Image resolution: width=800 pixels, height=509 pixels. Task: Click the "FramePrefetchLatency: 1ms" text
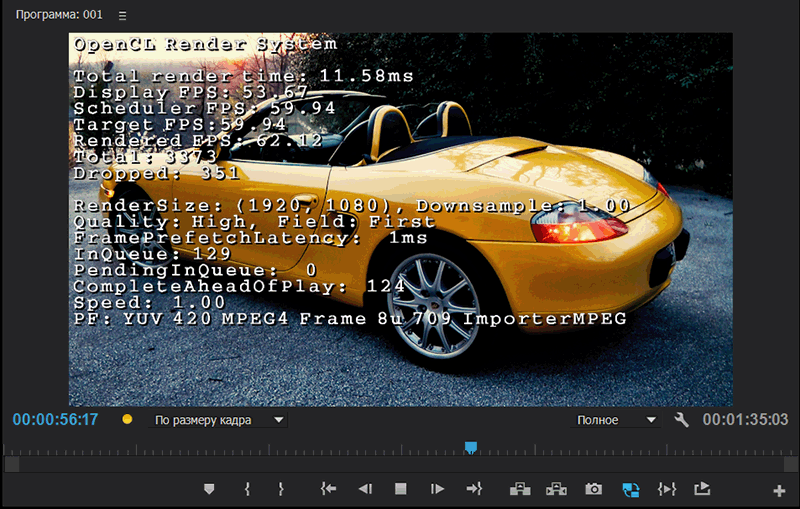pyautogui.click(x=251, y=238)
